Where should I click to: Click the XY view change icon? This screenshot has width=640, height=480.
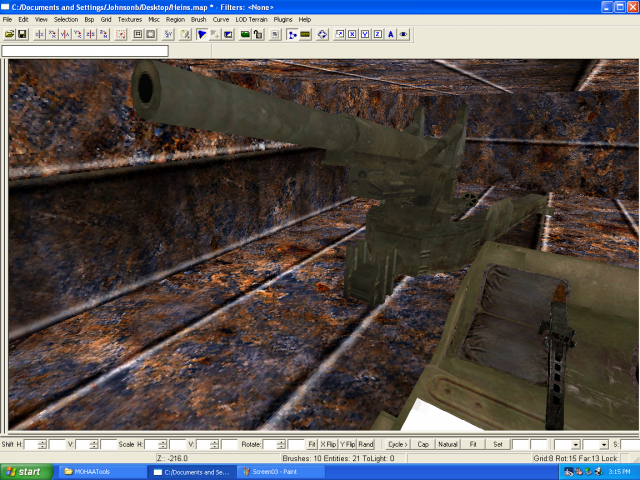click(168, 34)
